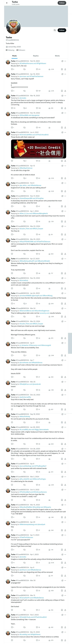Reply to the 'Sorry Tristan' post
Viewport: 72px width, 644px height.
(12, 91)
